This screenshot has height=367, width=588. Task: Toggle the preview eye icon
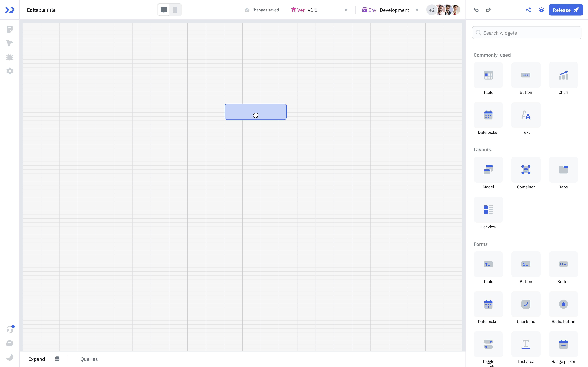click(x=541, y=10)
